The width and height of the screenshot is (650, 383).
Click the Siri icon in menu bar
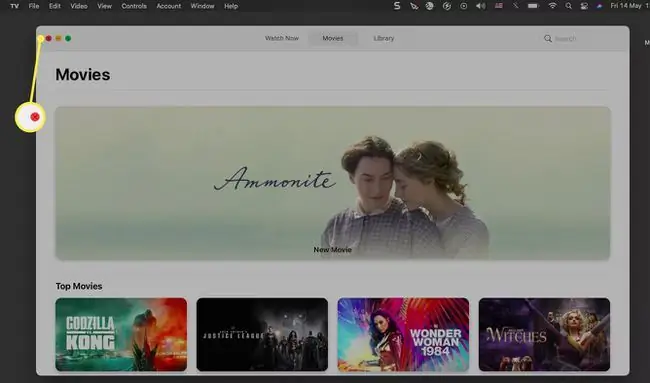point(599,6)
